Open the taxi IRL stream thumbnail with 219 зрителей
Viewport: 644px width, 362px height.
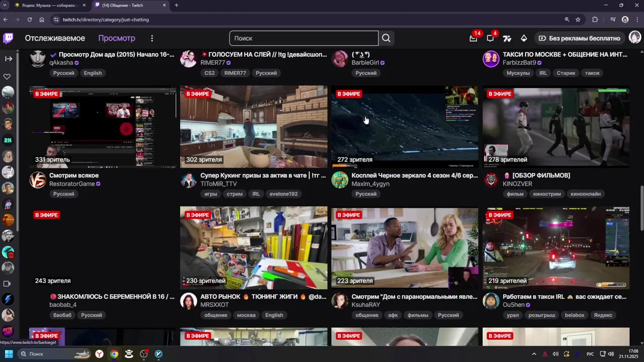(556, 248)
